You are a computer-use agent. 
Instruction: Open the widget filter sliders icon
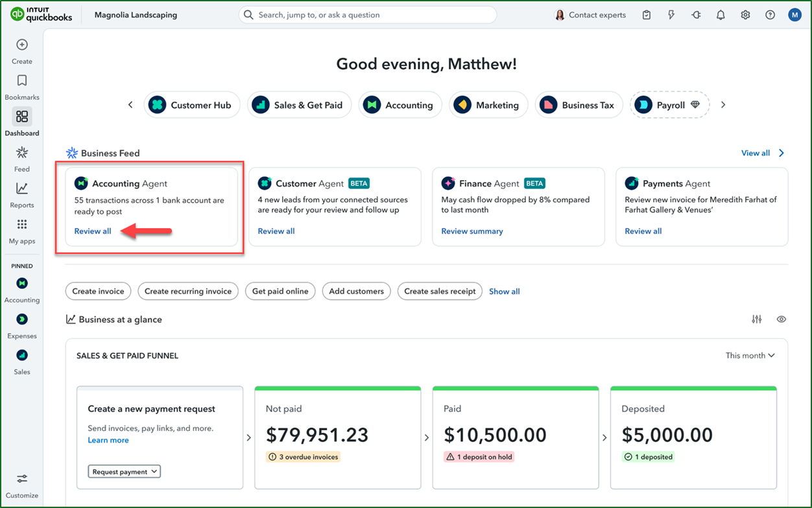757,319
